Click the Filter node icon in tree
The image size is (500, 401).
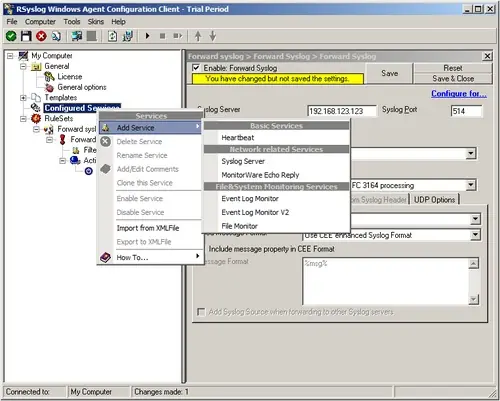(x=76, y=150)
